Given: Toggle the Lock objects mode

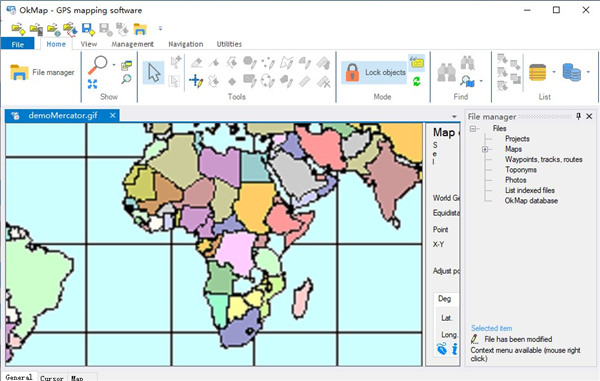Looking at the screenshot, I should (x=373, y=72).
